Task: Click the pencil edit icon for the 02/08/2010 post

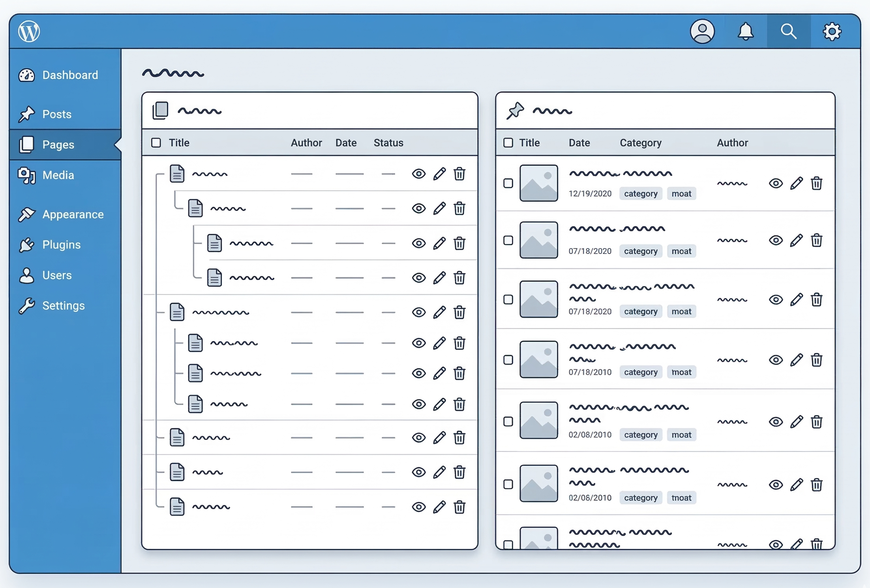Action: [x=796, y=422]
